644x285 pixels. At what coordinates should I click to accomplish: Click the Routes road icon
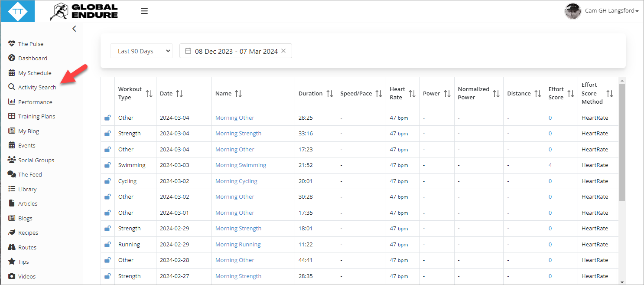coord(12,247)
